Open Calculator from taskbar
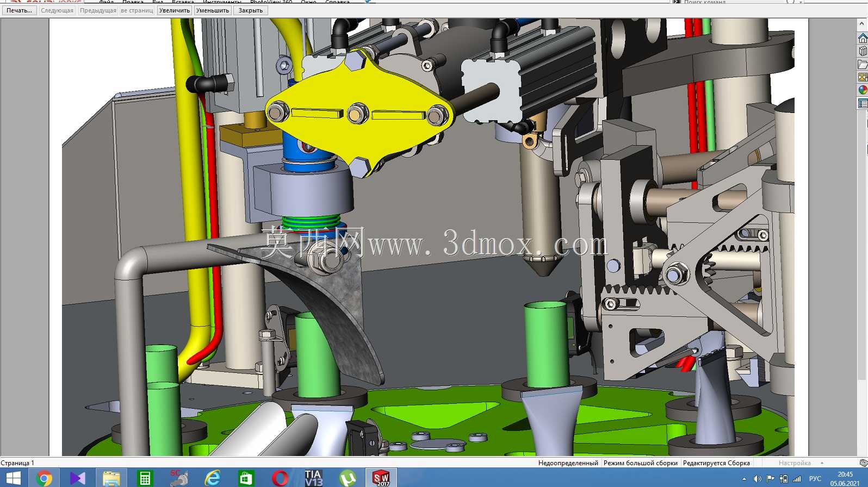The image size is (868, 487). click(x=145, y=478)
